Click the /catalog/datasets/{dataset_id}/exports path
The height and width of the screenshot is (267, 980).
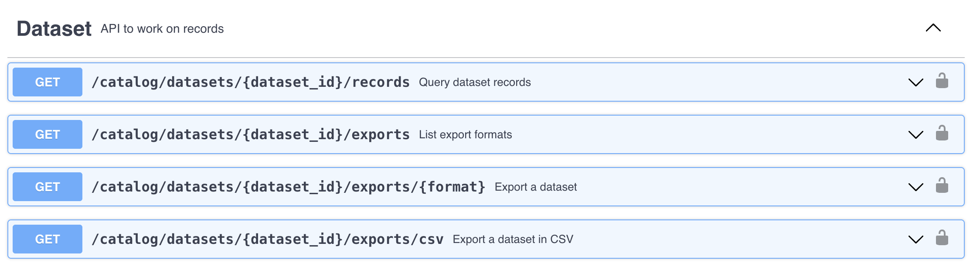click(250, 134)
